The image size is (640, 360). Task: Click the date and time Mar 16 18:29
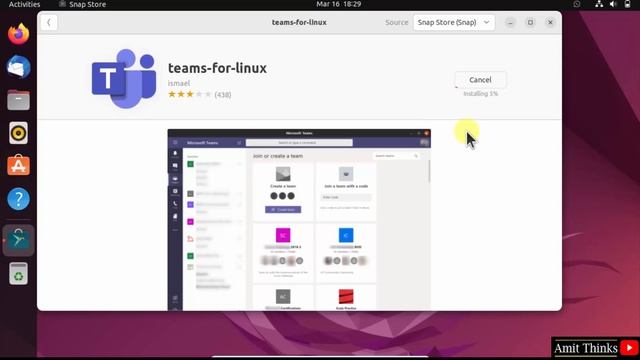tap(338, 4)
